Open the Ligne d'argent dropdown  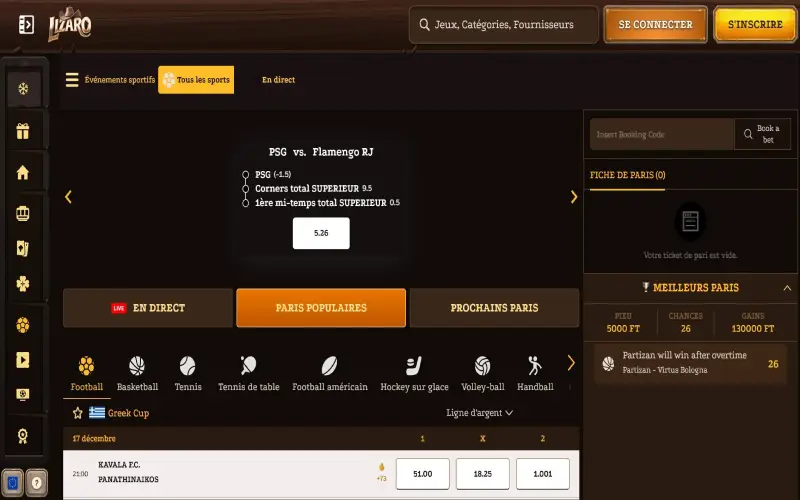(x=479, y=413)
